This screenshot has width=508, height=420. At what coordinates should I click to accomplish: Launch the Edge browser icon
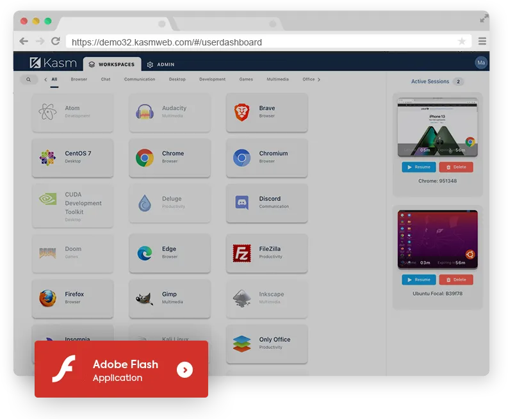(144, 253)
